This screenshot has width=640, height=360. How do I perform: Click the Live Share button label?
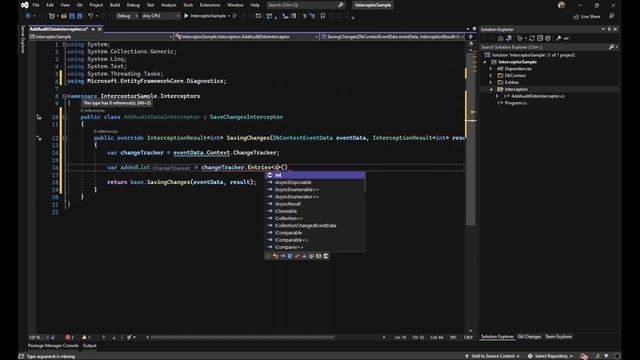590,16
